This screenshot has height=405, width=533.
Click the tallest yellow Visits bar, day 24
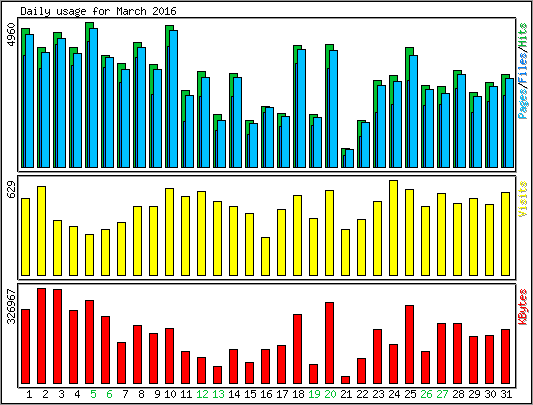(393, 228)
